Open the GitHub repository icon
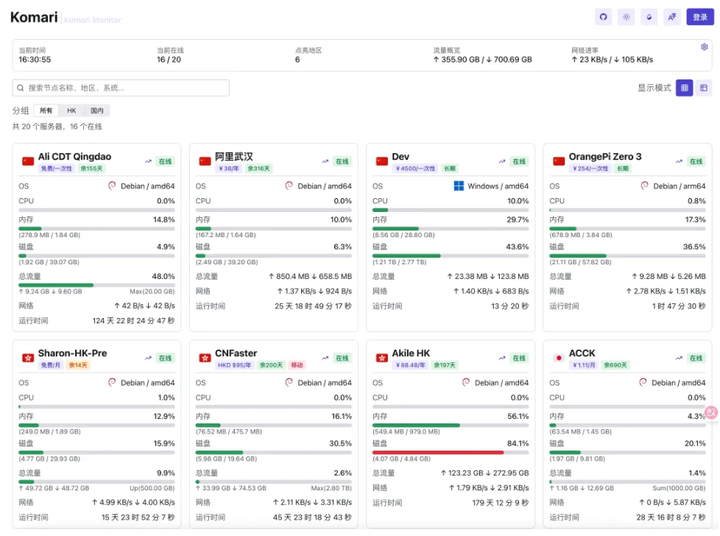The height and width of the screenshot is (536, 720). click(x=603, y=17)
